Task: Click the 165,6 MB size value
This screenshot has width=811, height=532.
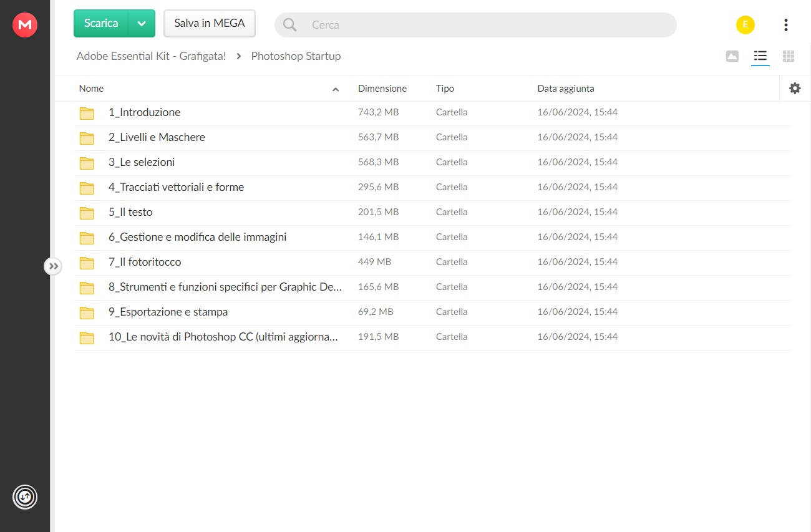Action: pos(378,287)
